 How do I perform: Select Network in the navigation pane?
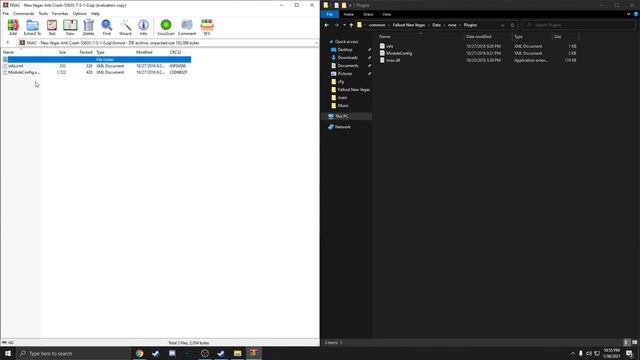click(x=342, y=127)
